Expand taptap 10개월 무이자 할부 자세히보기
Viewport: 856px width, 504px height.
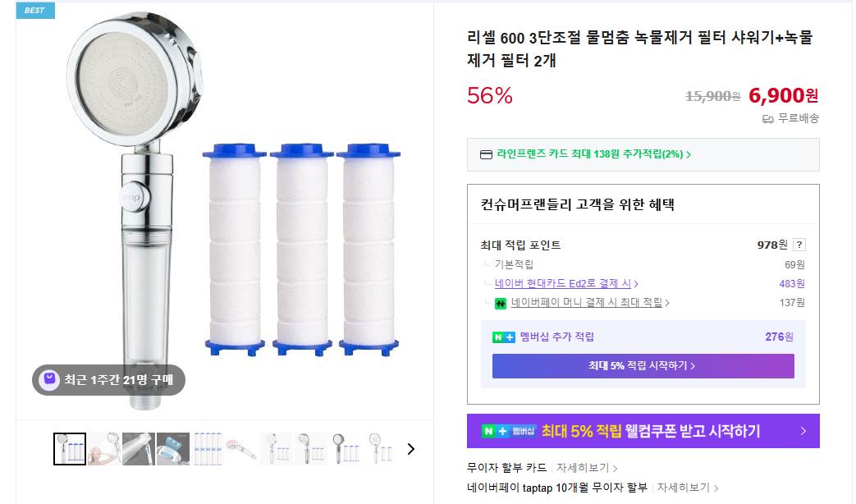coord(686,488)
